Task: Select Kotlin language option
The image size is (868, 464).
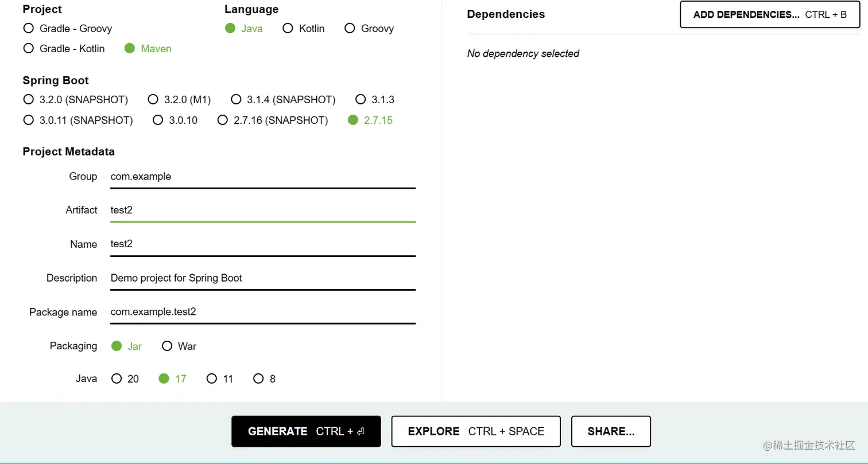Action: [304, 28]
